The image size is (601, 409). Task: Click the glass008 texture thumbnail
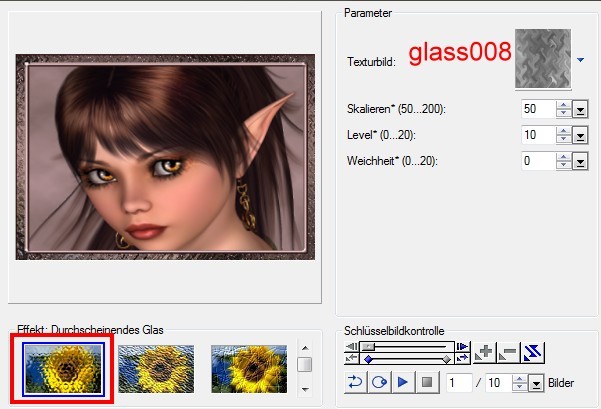(x=543, y=59)
